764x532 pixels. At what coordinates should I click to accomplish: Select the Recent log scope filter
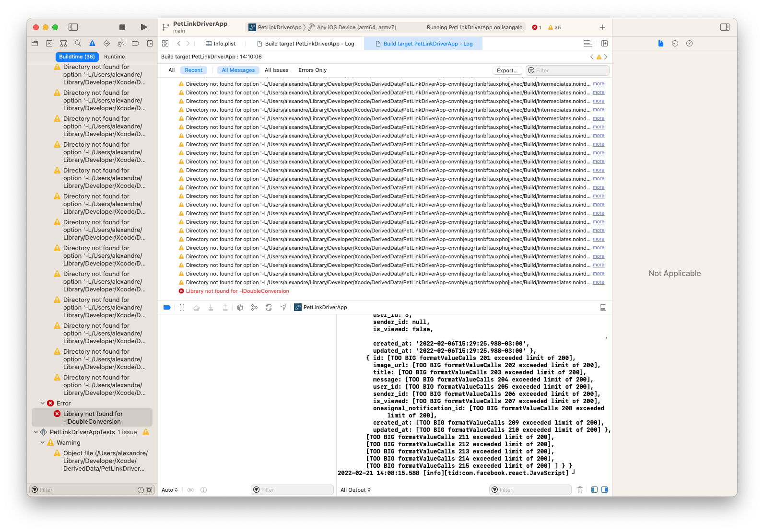pos(194,70)
